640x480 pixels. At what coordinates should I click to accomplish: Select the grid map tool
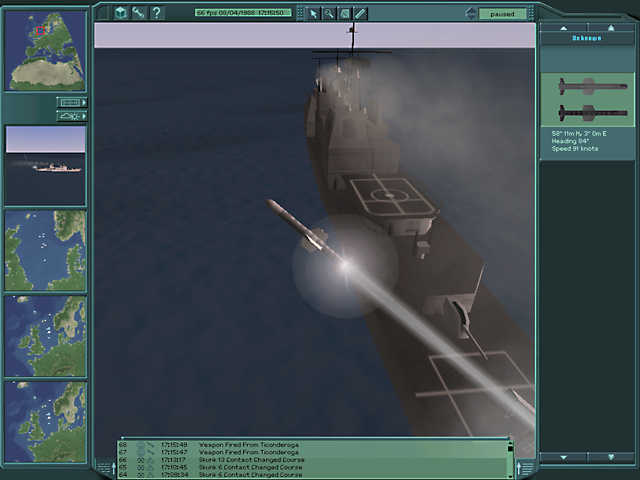click(344, 14)
